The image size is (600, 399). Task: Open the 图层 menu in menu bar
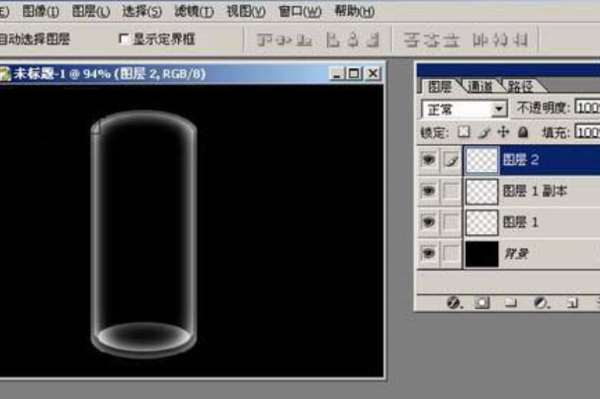coord(91,11)
